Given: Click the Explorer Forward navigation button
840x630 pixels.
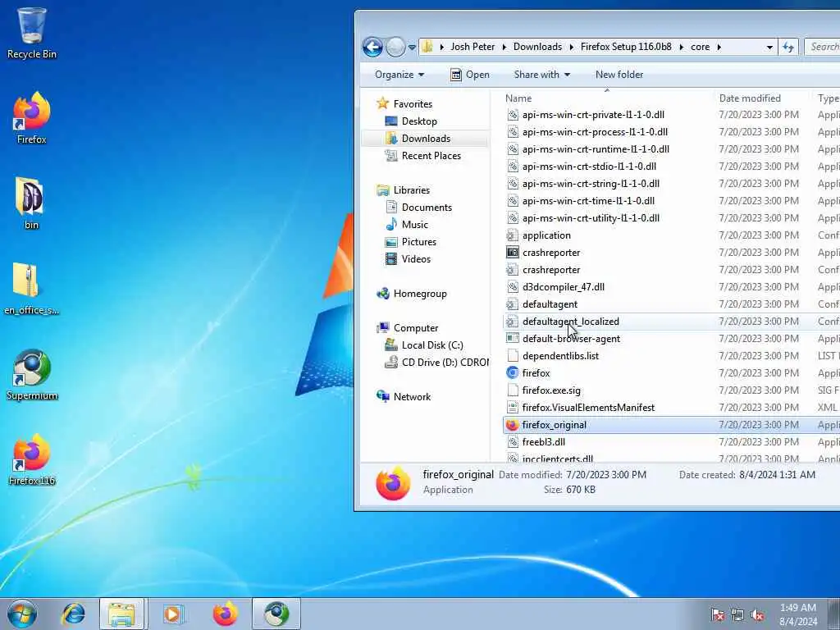Looking at the screenshot, I should point(395,47).
